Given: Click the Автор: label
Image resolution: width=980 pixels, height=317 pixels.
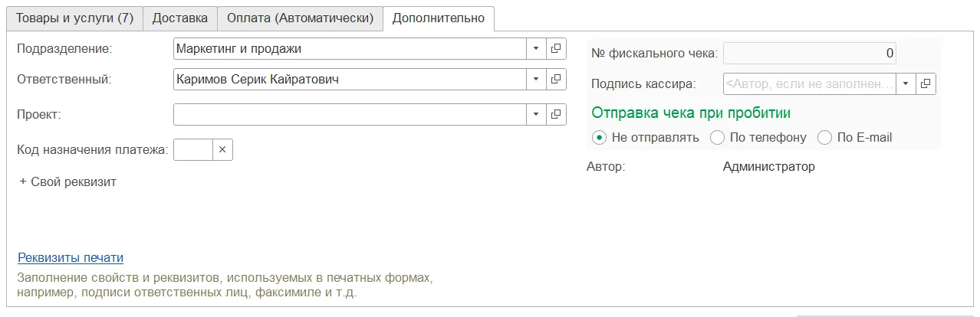Looking at the screenshot, I should tap(606, 166).
